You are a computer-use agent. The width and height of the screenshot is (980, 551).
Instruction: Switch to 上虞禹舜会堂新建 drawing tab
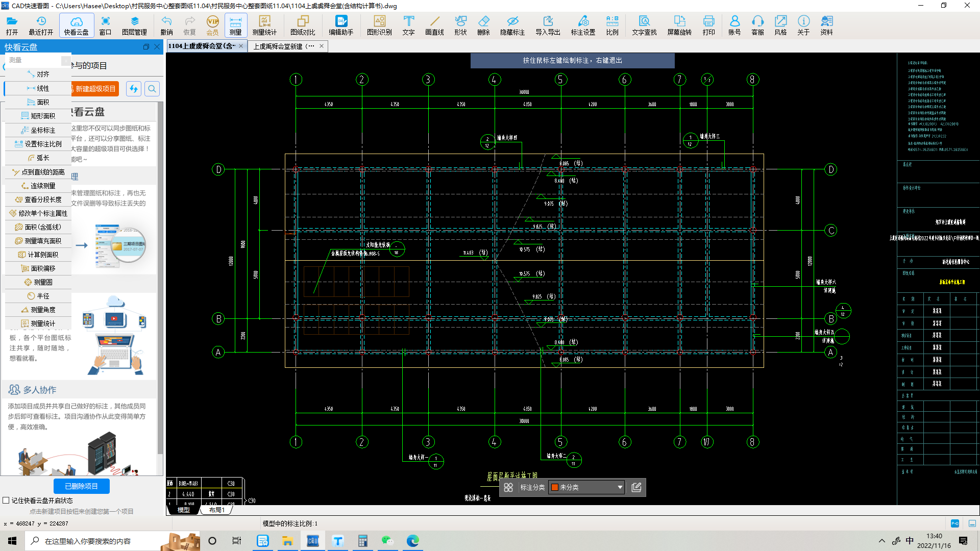coord(284,46)
